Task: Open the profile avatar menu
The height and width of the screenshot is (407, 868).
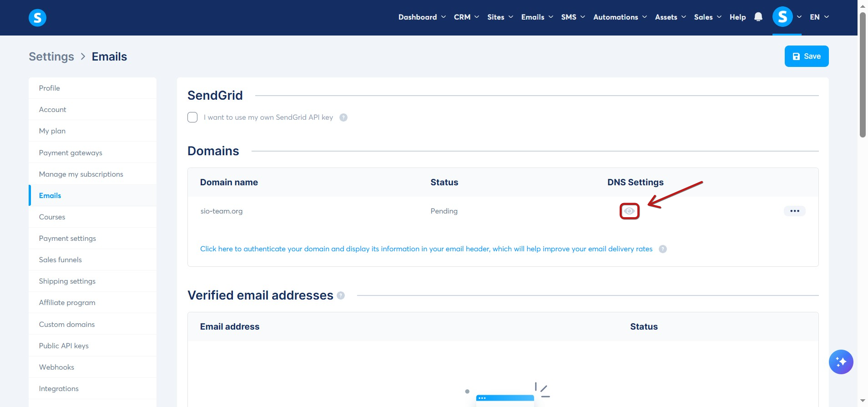Action: [x=782, y=17]
